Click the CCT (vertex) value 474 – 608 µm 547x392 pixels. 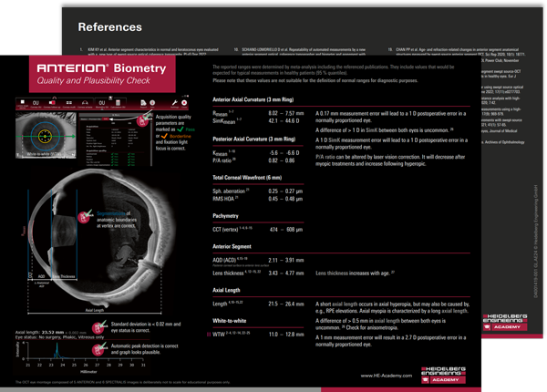tap(286, 230)
